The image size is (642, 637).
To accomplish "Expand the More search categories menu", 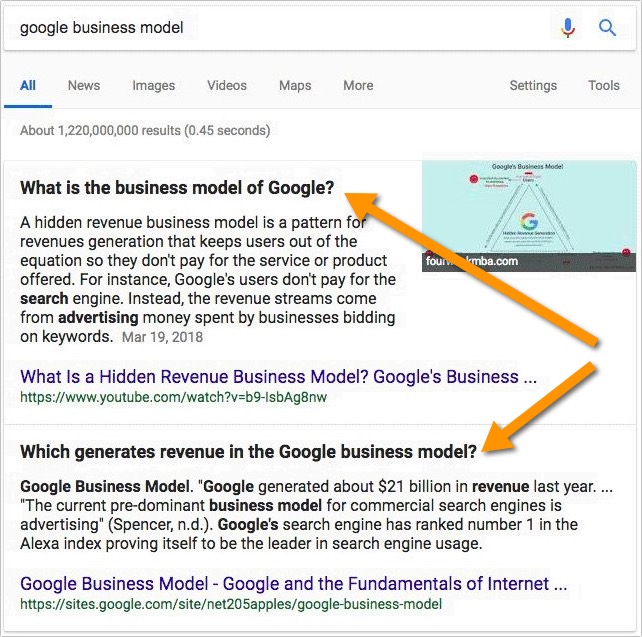I will (x=358, y=85).
